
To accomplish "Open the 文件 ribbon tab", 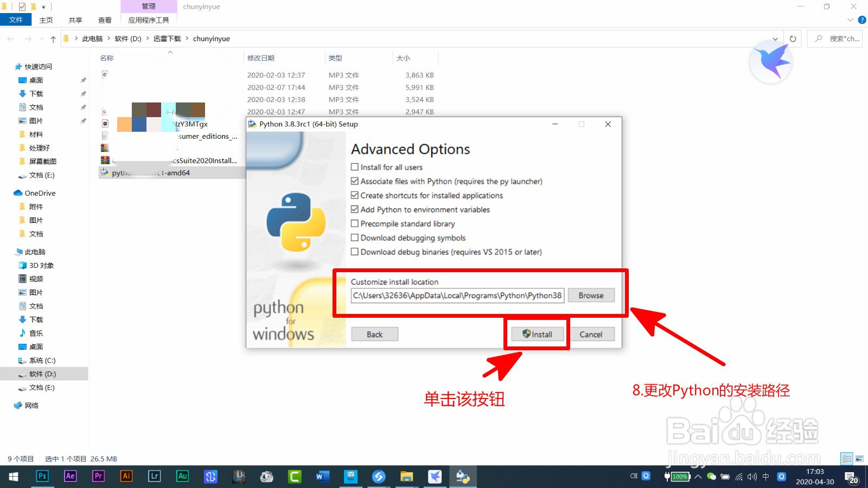I will 16,20.
